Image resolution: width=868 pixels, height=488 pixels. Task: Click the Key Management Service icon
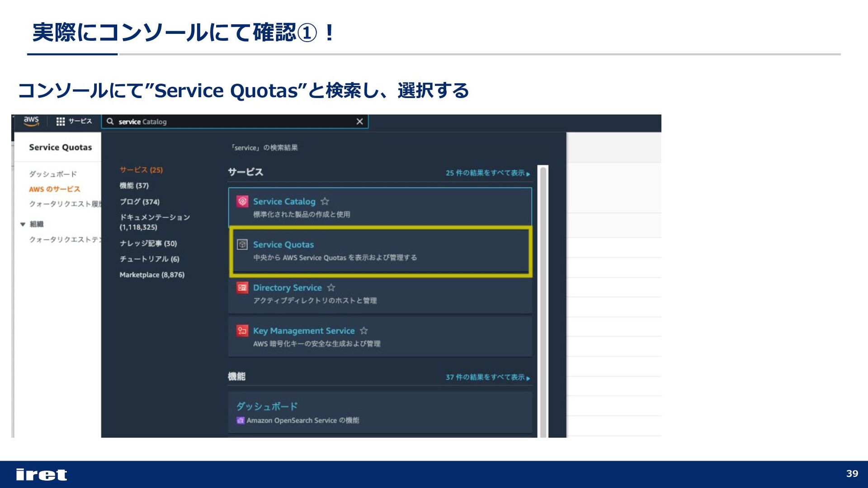pyautogui.click(x=242, y=331)
